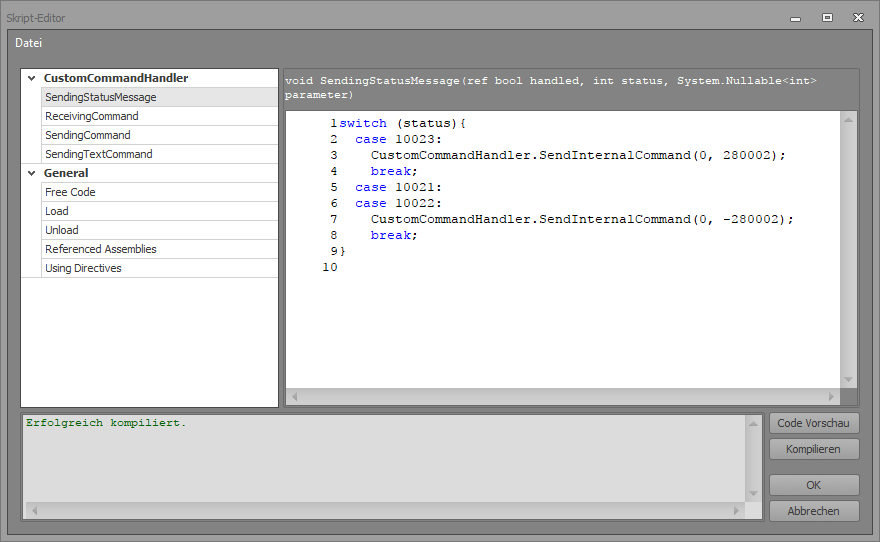Click the 'switch (status){' code line
The width and height of the screenshot is (880, 542).
[x=402, y=123]
